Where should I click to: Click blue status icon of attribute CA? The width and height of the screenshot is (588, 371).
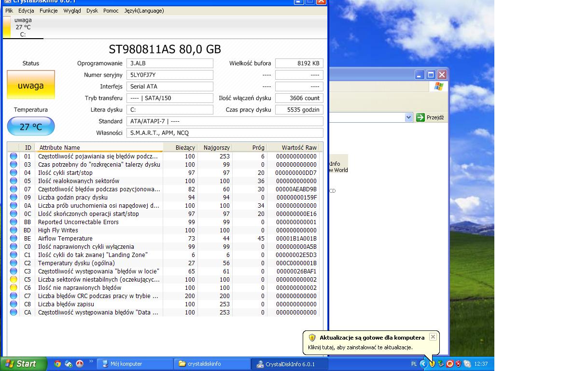(14, 312)
